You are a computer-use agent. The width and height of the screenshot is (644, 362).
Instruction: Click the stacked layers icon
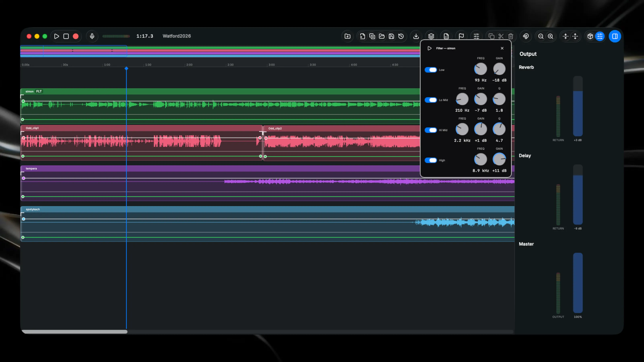(x=431, y=36)
